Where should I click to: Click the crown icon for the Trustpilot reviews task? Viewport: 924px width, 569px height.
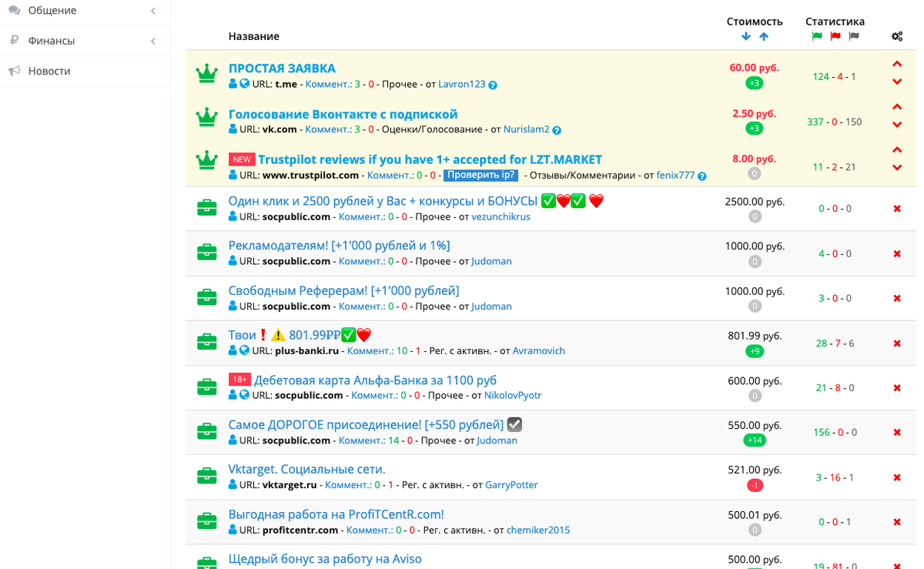tap(206, 160)
